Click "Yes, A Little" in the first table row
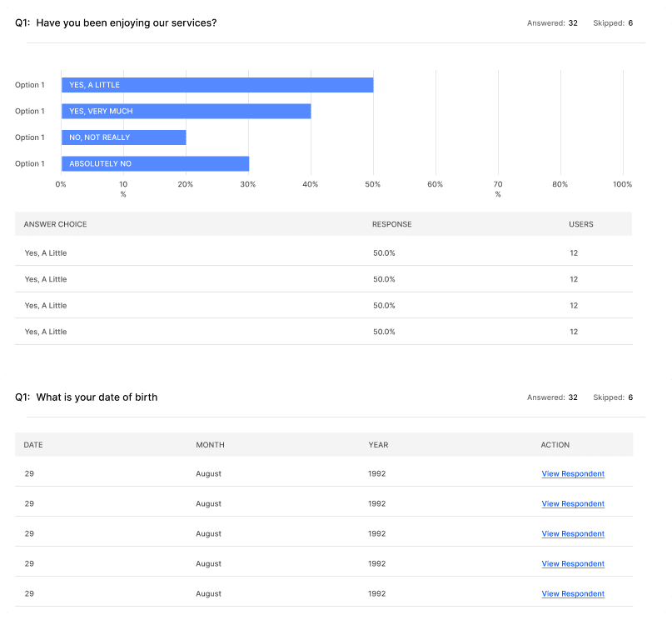Image resolution: width=672 pixels, height=620 pixels. click(x=46, y=253)
